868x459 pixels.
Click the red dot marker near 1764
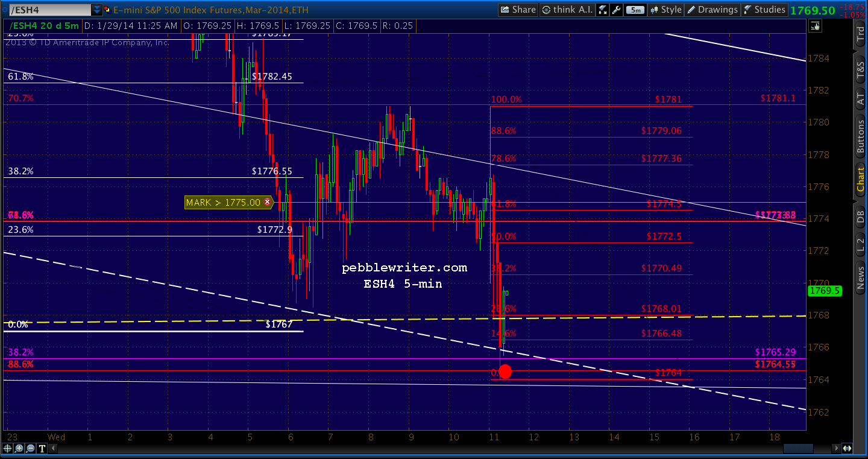tap(505, 372)
